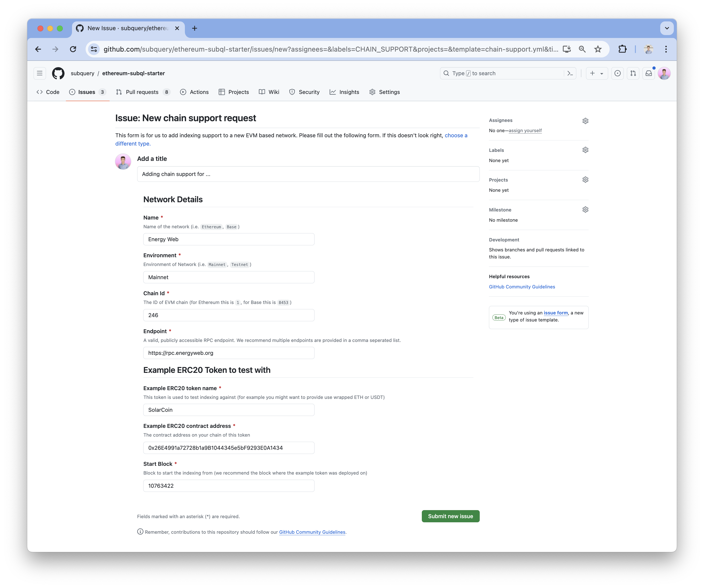Open Milestone gear settings
704x588 pixels.
585,210
